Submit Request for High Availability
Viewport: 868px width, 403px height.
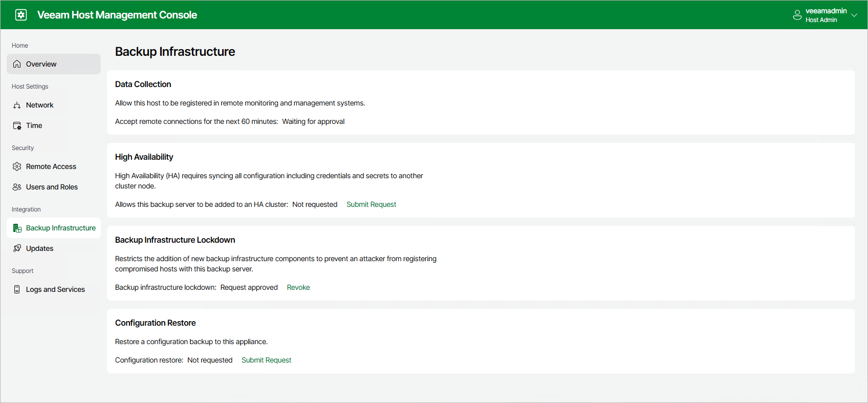click(371, 204)
